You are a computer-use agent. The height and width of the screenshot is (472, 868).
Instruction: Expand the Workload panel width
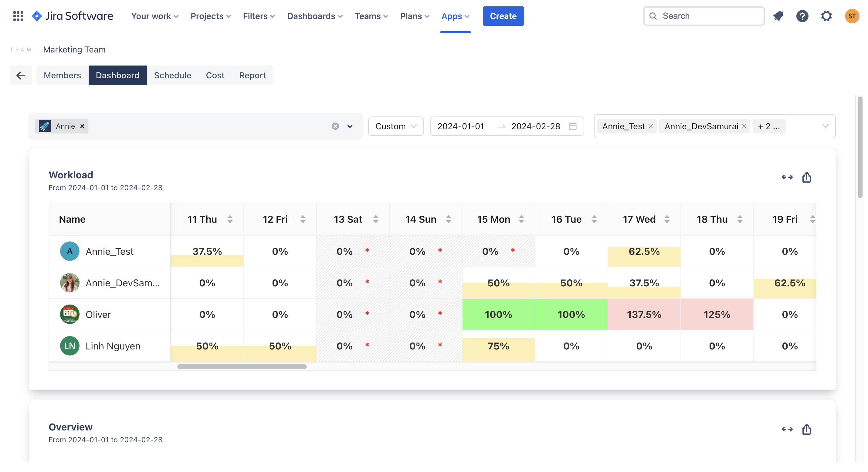(x=787, y=177)
